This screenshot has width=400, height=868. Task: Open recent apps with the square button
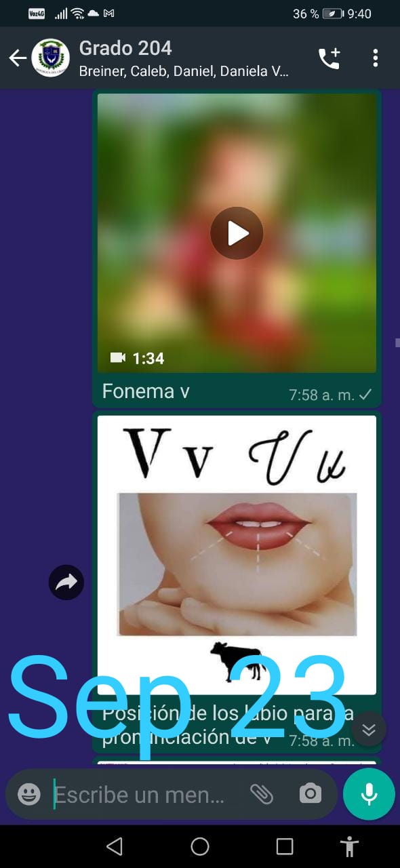click(x=285, y=846)
